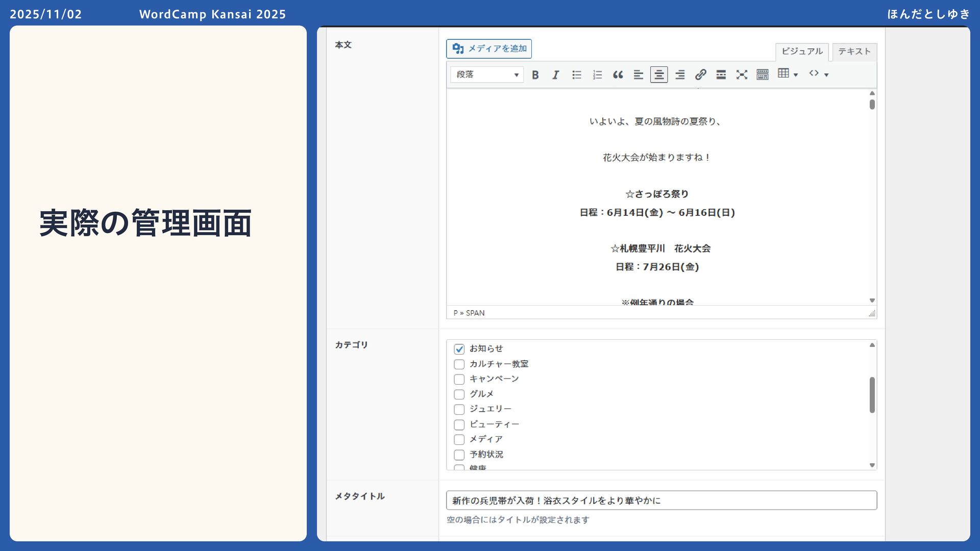Image resolution: width=980 pixels, height=551 pixels.
Task: Toggle bold formatting in editor toolbar
Action: click(535, 75)
